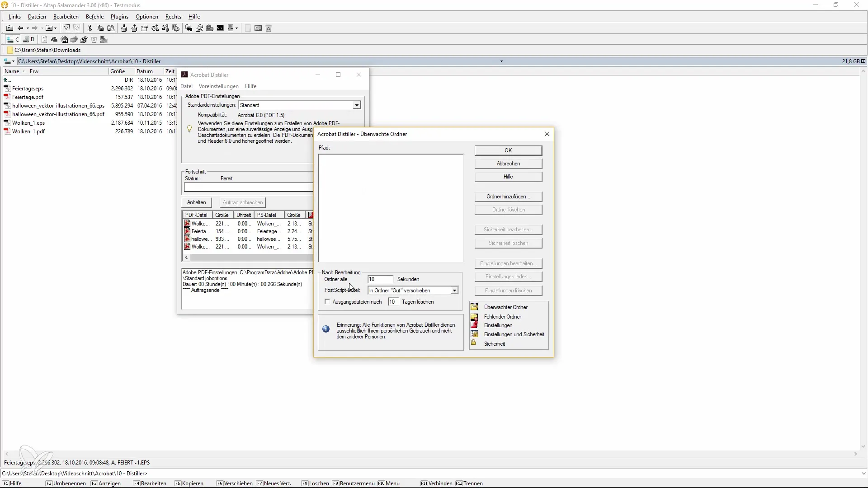Click Abbrechen in Überwachte Ordner dialog
Viewport: 868px width, 488px height.
[508, 164]
